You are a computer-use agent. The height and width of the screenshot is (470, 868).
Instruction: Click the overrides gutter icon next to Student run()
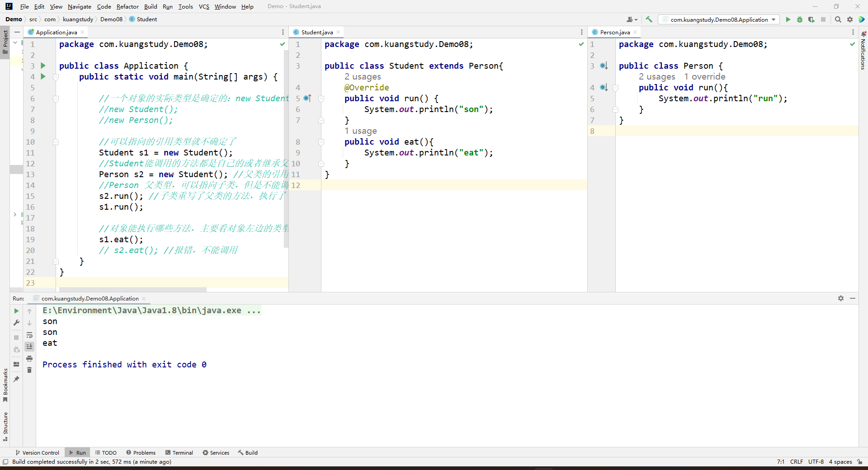coord(307,98)
